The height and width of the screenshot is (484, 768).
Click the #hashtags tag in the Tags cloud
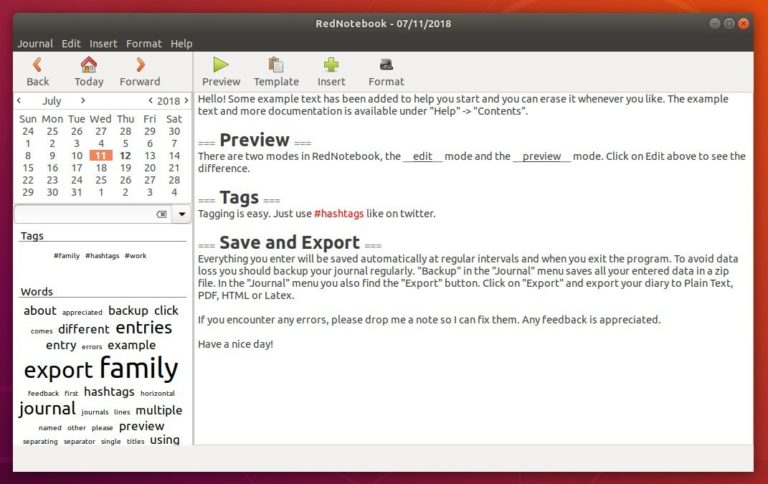pos(102,256)
